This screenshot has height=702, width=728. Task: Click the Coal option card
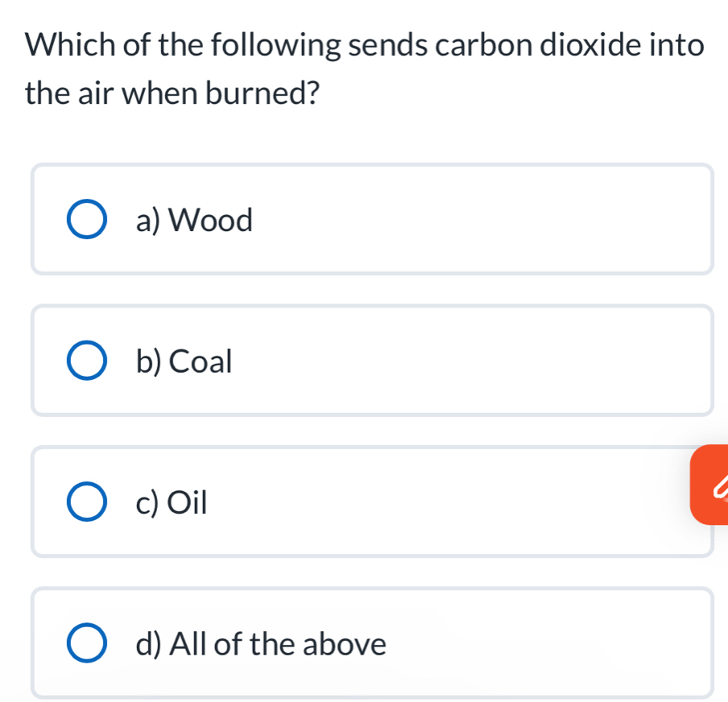[x=372, y=360]
